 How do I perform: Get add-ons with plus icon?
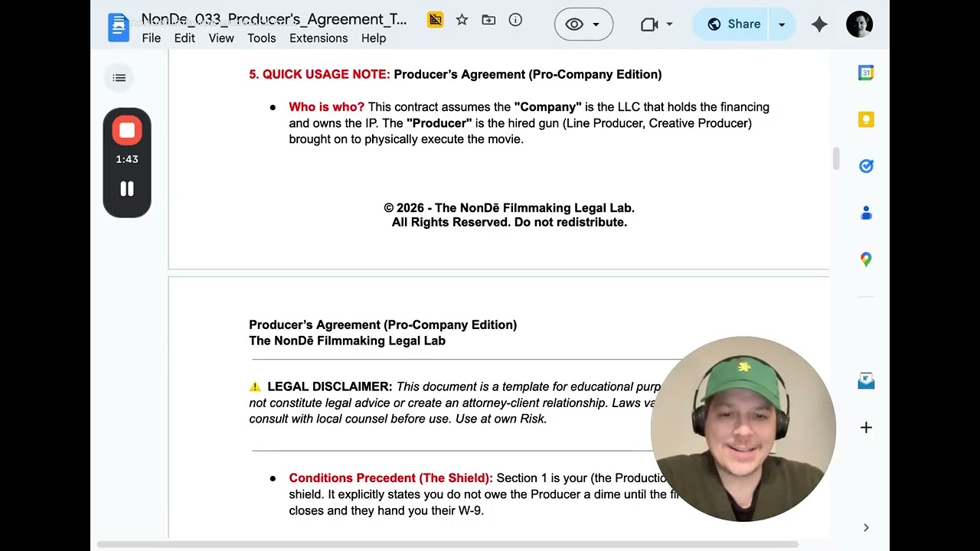point(866,428)
